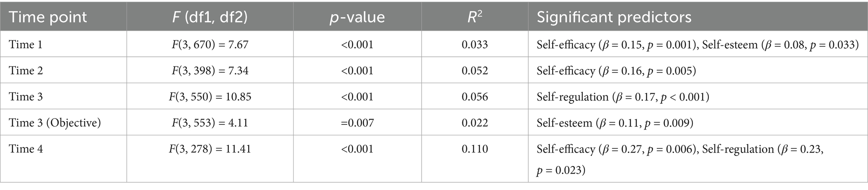This screenshot has width=868, height=190.
Task: Click the Self-regulation (β = 0.17) predictor cell
Action: (622, 97)
